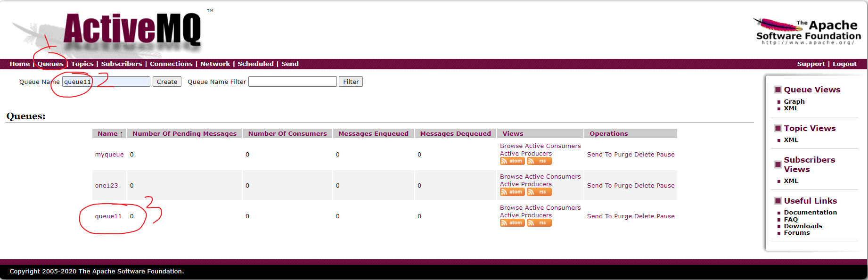Open the rss feed for myqueue
The width and height of the screenshot is (868, 280).
(x=539, y=161)
